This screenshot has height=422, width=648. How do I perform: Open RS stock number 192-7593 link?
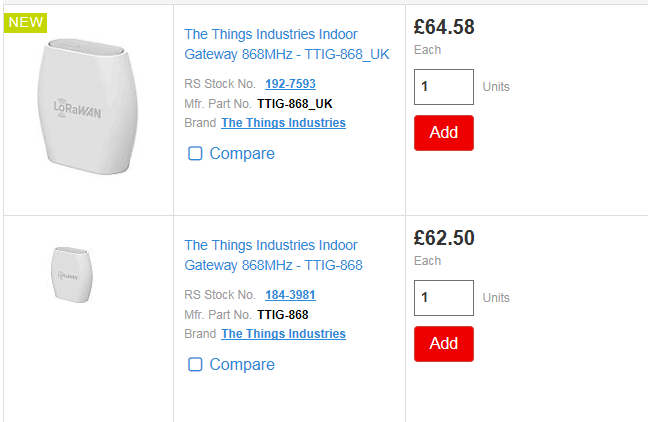(290, 84)
